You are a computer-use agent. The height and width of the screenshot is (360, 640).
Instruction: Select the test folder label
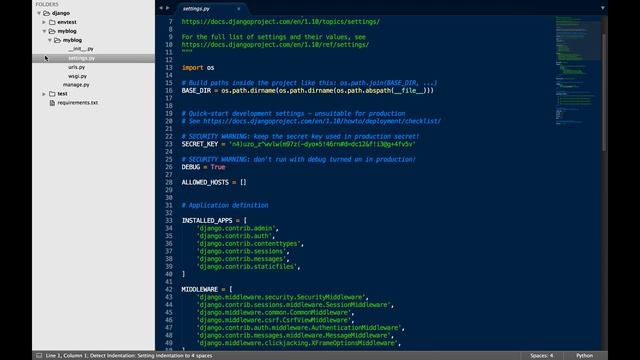(62, 94)
